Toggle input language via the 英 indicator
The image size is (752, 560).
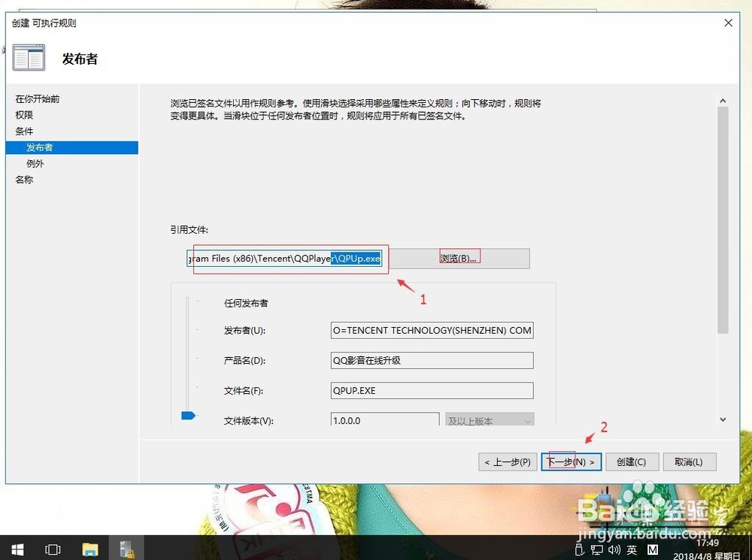click(x=632, y=549)
